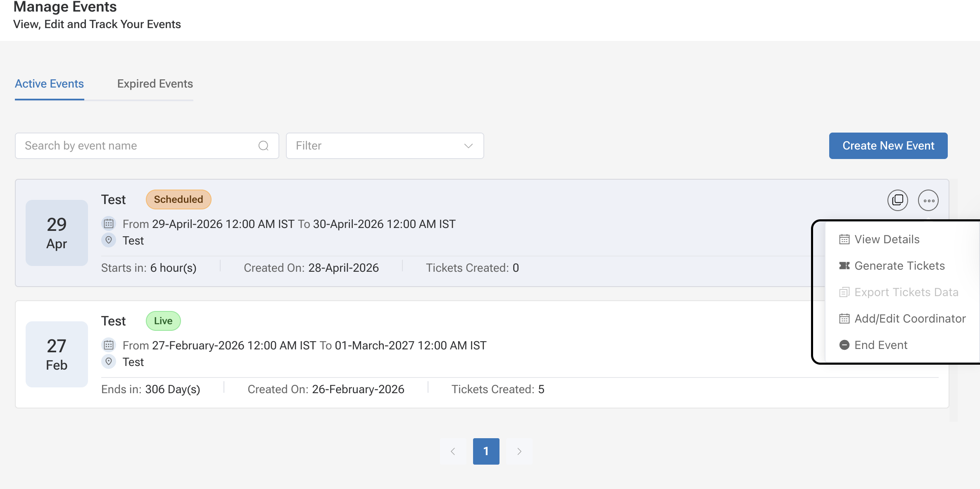Click the 29-April-2026 to 30-April-2026 date range text
This screenshot has height=489, width=980.
[289, 224]
